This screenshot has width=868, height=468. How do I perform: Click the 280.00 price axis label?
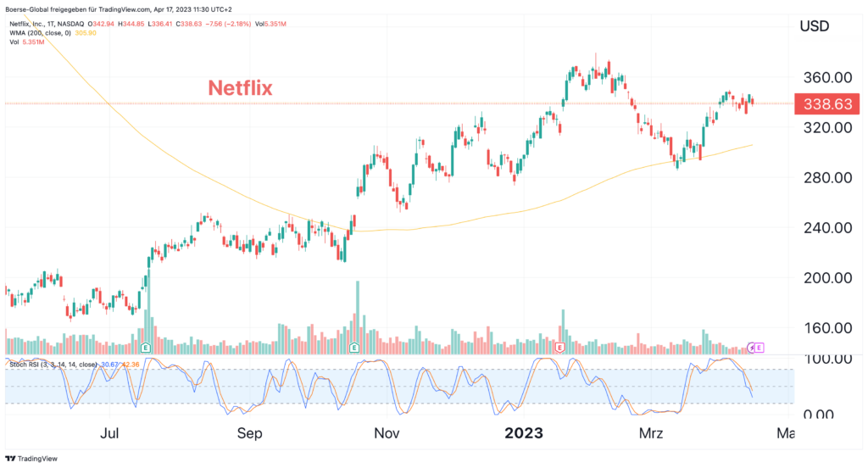pyautogui.click(x=827, y=178)
